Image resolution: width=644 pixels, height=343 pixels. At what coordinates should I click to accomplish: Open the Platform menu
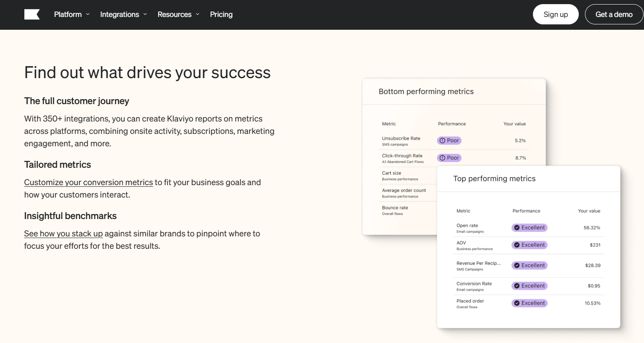[x=68, y=14]
